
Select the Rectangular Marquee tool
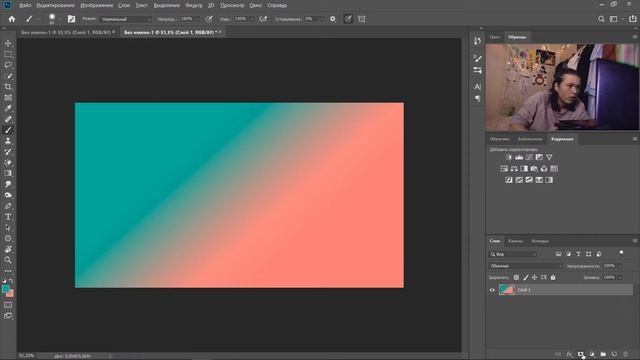(8, 54)
